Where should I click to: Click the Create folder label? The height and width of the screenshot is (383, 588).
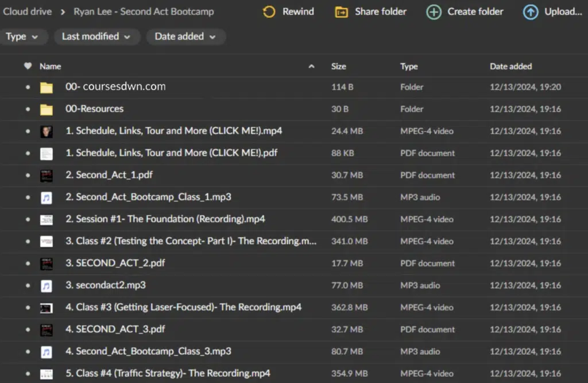click(475, 11)
